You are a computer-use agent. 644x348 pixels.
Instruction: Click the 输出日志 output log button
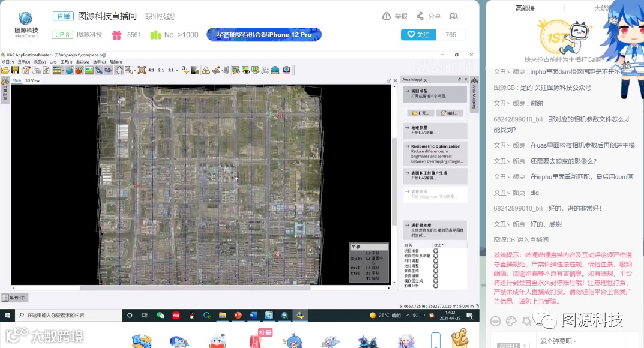pos(14,298)
